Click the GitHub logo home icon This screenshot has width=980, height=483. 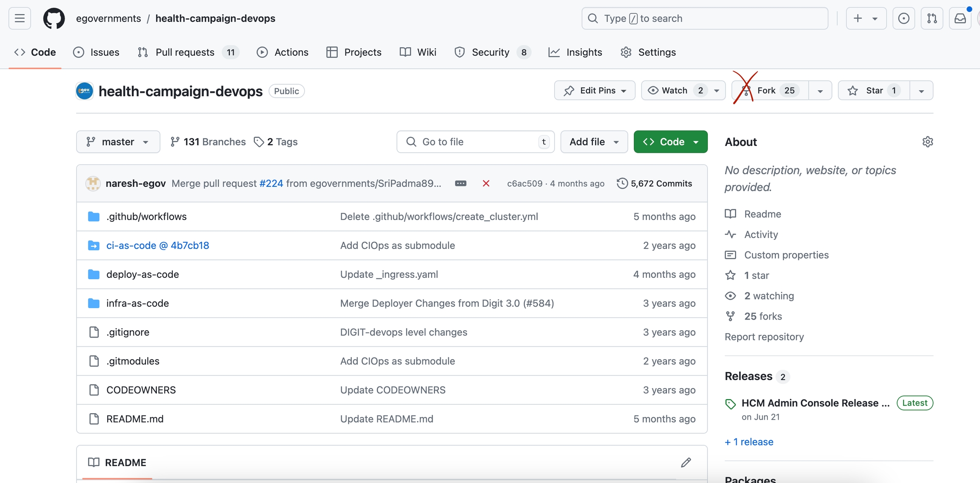54,18
